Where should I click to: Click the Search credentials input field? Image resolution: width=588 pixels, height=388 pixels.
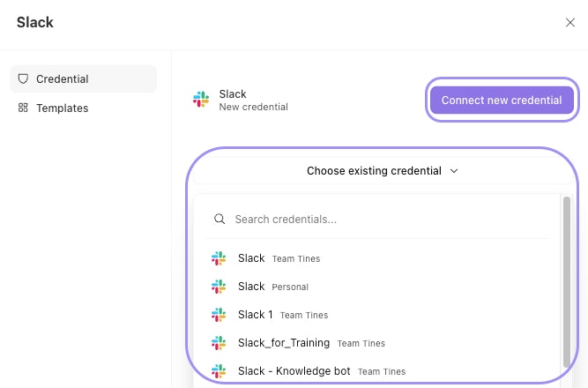click(388, 220)
